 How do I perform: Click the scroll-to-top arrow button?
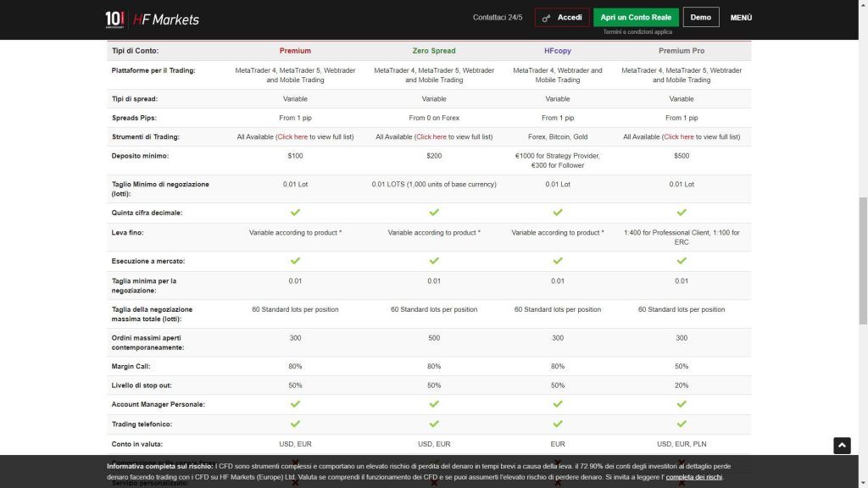[x=842, y=446]
